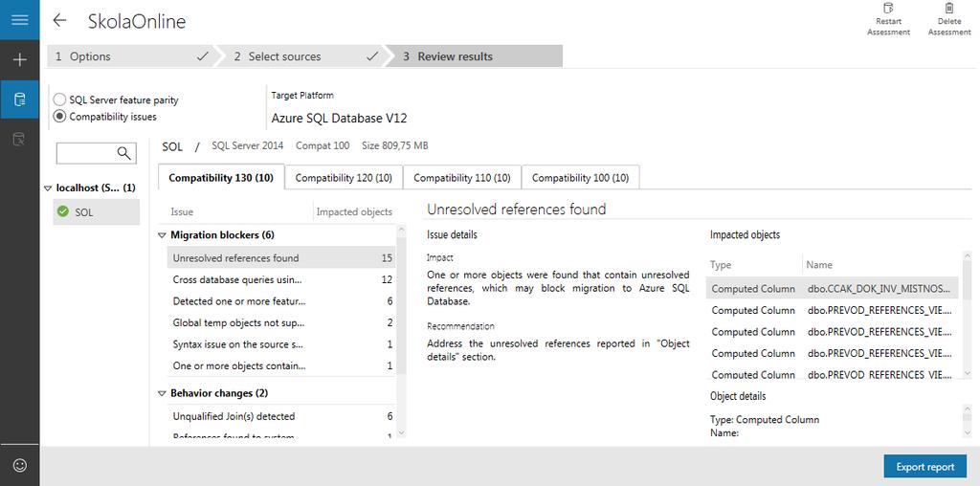Click the search magnifier icon
The width and height of the screenshot is (980, 486).
tap(123, 153)
